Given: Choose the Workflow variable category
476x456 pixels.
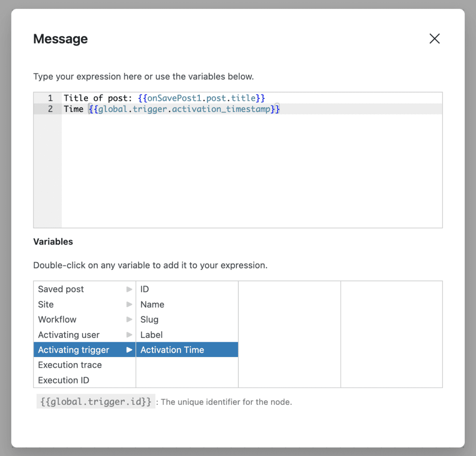Looking at the screenshot, I should point(57,320).
